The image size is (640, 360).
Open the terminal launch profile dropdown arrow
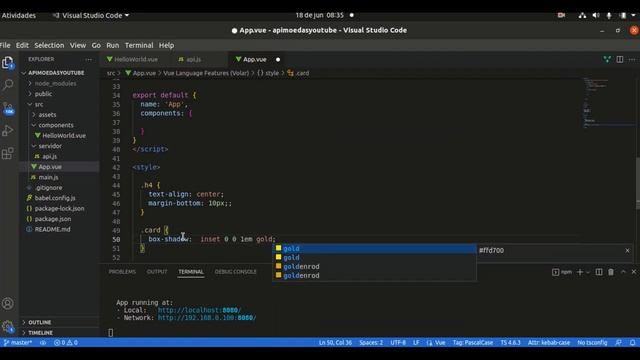coord(588,272)
